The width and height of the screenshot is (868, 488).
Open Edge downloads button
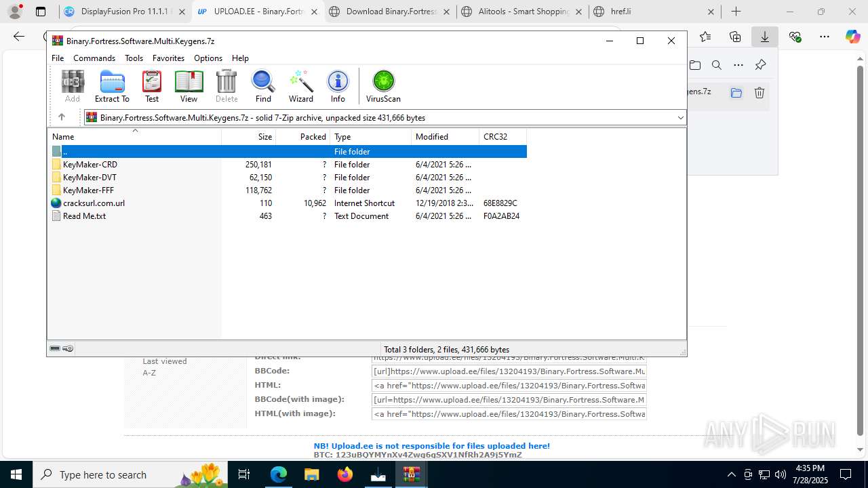coord(765,37)
